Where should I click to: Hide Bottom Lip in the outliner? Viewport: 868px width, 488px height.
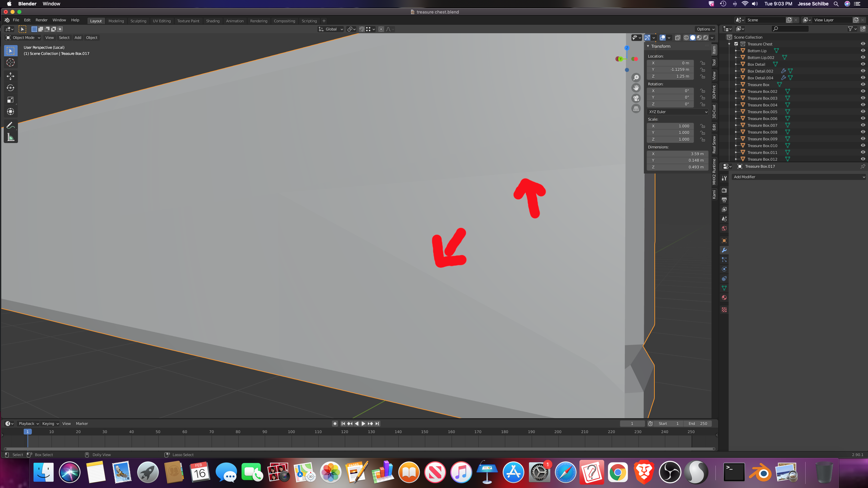click(x=863, y=51)
